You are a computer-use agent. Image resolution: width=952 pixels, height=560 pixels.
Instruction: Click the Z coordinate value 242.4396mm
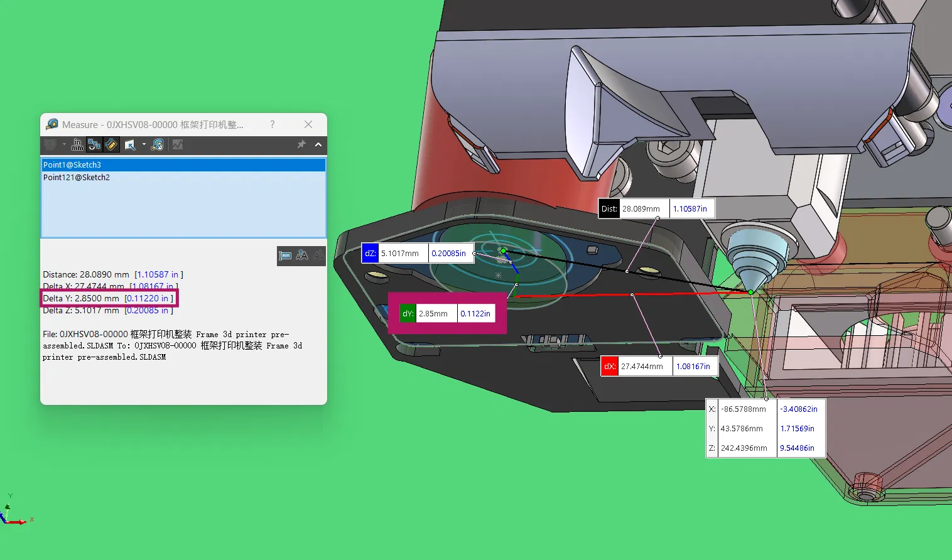tap(744, 448)
